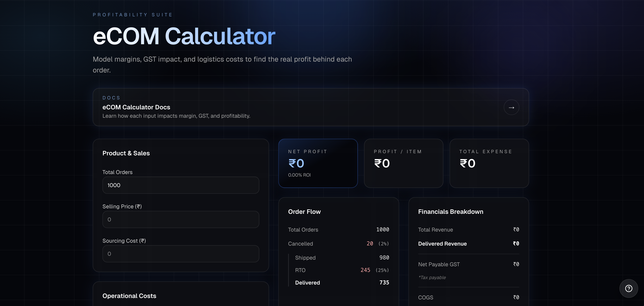Screen dimensions: 644x306
Task: Click the arrow icon on the Docs card
Action: pyautogui.click(x=511, y=107)
